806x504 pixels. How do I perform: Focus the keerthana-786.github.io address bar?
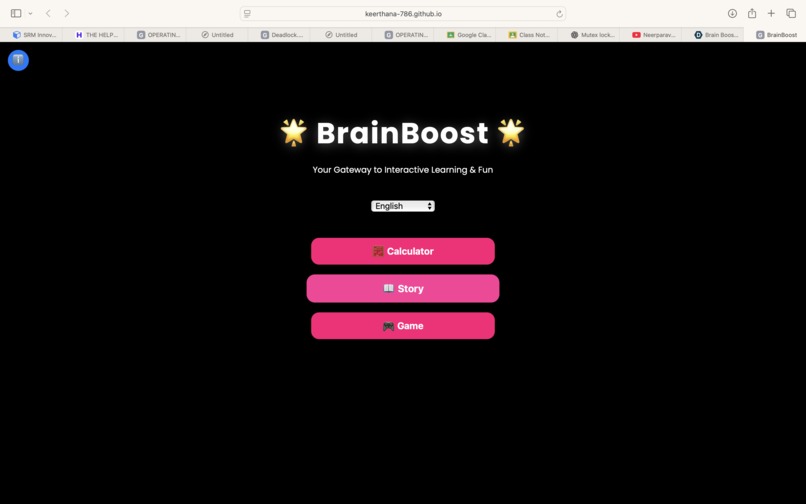[403, 13]
